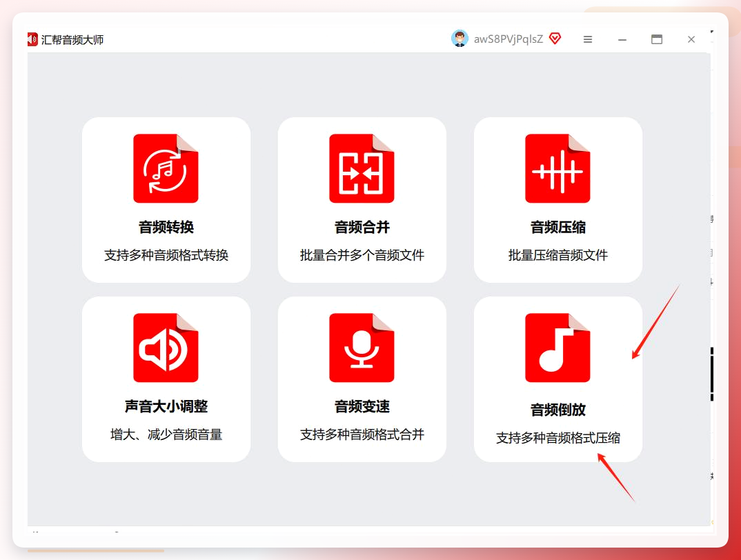Select the 音频合并 title text
This screenshot has width=741, height=560.
362,228
